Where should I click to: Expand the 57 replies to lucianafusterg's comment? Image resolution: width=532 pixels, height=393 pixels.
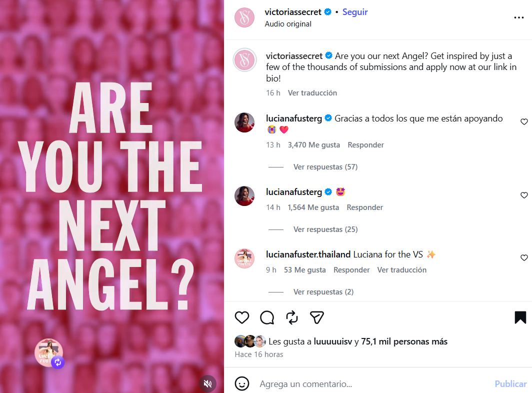(x=325, y=166)
